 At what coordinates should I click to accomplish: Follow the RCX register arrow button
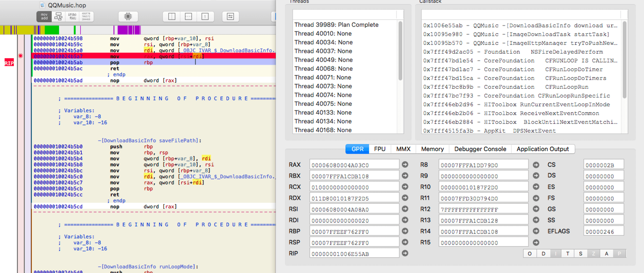[405, 187]
